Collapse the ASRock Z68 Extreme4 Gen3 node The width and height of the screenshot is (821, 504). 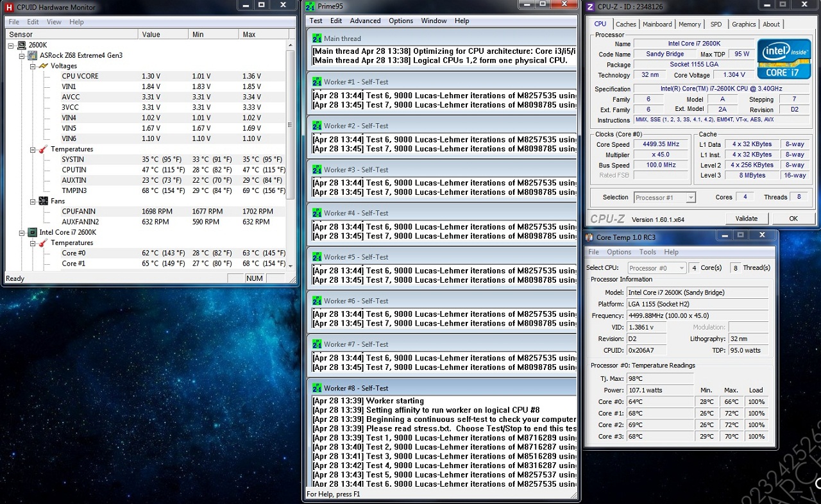22,55
